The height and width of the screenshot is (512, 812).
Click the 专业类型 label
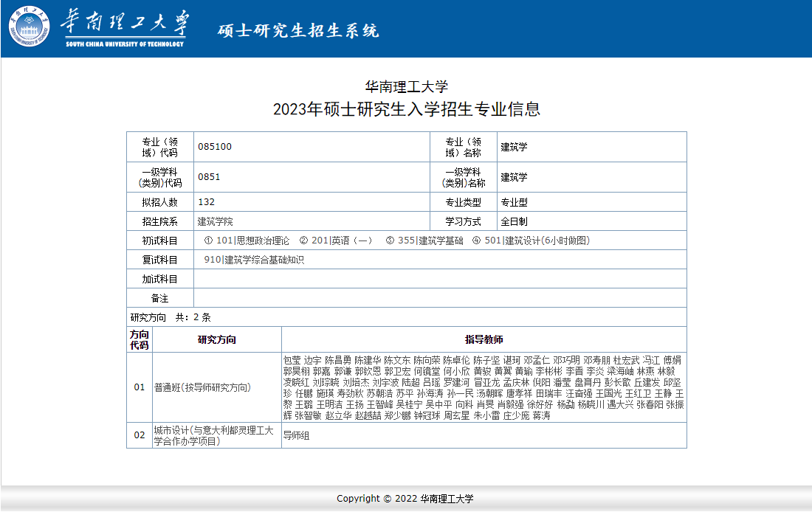pyautogui.click(x=464, y=202)
